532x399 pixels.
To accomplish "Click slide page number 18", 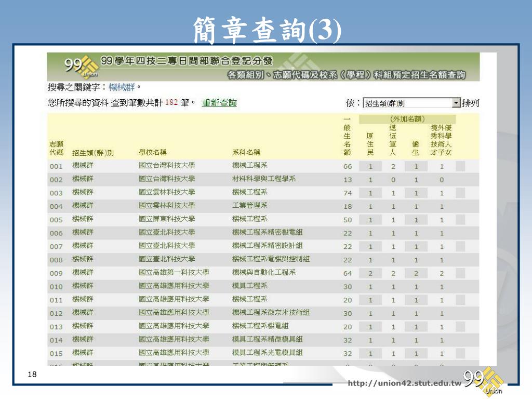I will pos(32,374).
